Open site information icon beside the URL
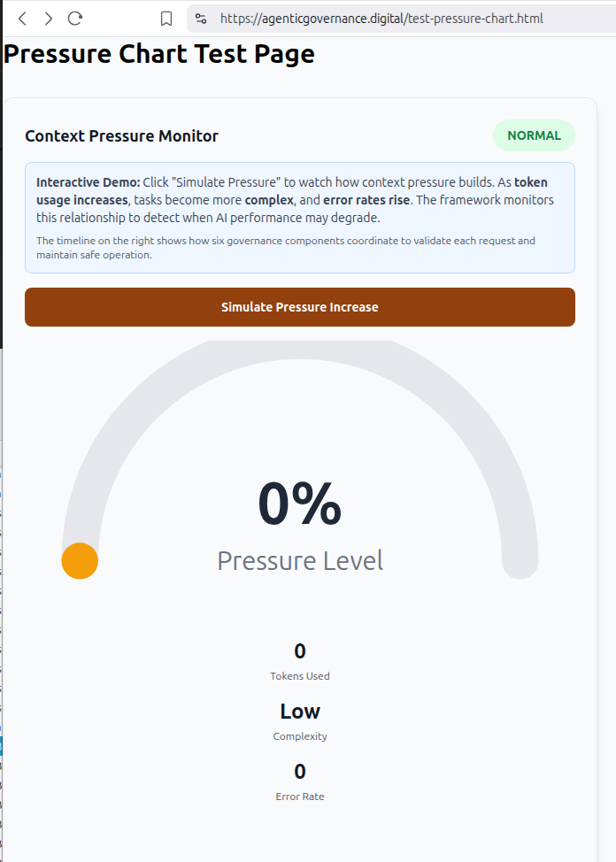 click(201, 19)
